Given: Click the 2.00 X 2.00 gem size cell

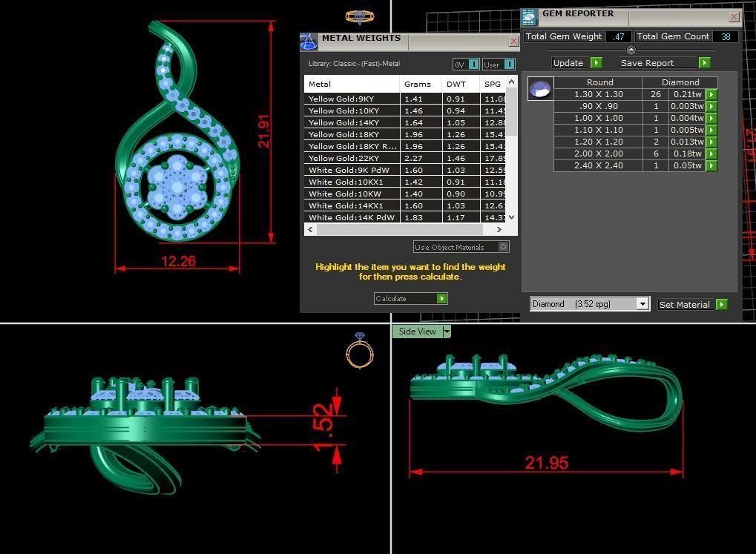Looking at the screenshot, I should coord(598,154).
